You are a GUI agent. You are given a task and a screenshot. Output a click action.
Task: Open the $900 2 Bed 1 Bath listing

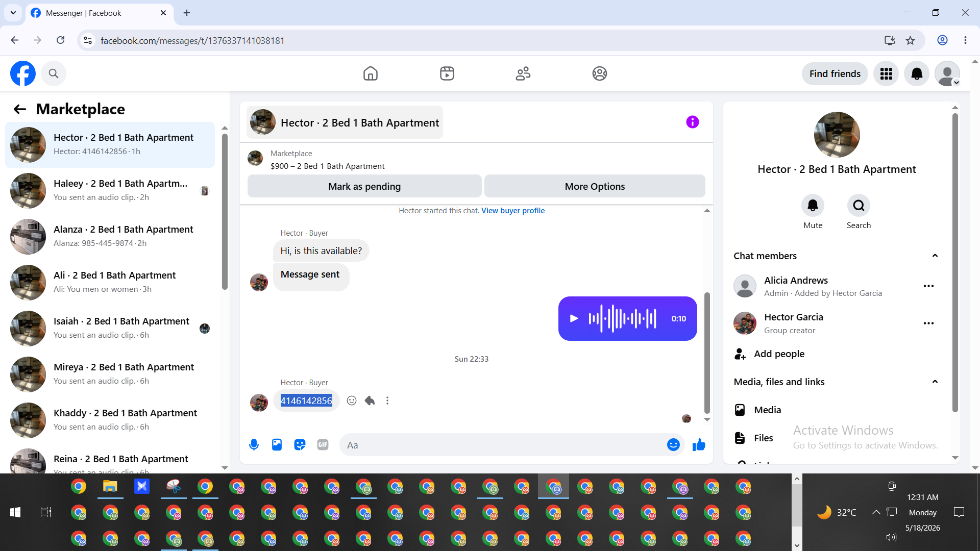(328, 166)
